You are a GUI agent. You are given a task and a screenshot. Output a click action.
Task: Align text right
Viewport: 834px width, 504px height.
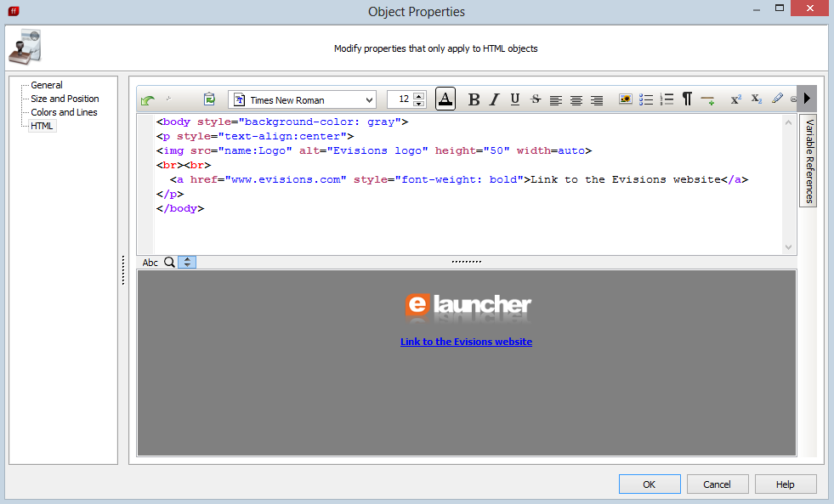click(x=597, y=100)
